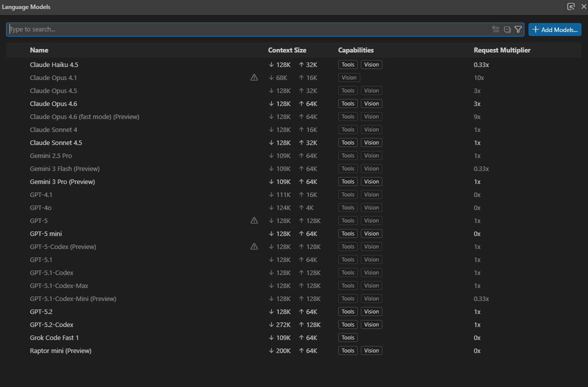
Task: Click the Vision badge on Claude Haiku 4.5 row
Action: click(x=371, y=64)
